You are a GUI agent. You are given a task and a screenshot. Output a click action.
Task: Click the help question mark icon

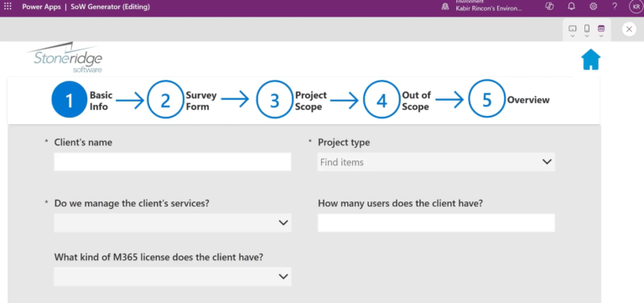615,6
